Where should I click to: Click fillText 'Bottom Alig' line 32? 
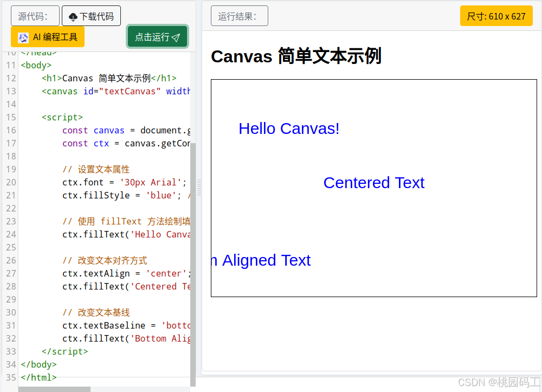point(126,338)
